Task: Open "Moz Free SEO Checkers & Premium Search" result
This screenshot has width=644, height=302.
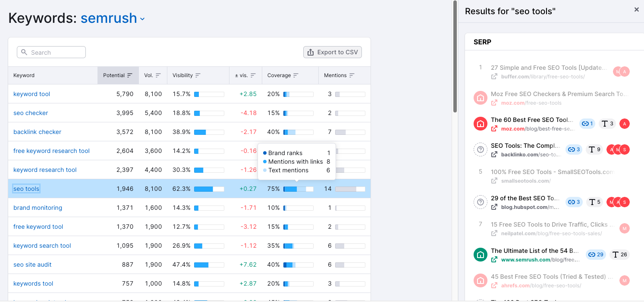Action: coord(559,94)
